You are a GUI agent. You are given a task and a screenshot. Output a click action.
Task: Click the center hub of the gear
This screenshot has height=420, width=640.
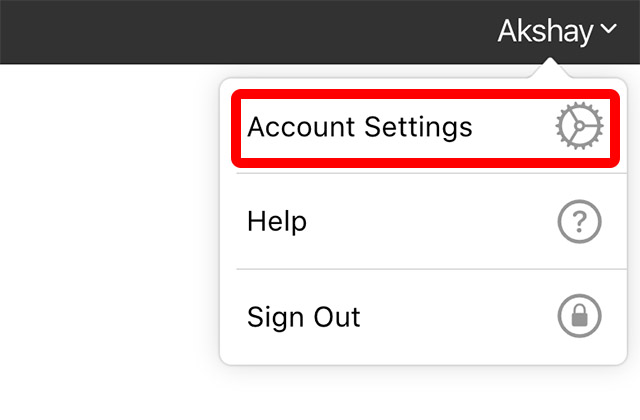(579, 126)
